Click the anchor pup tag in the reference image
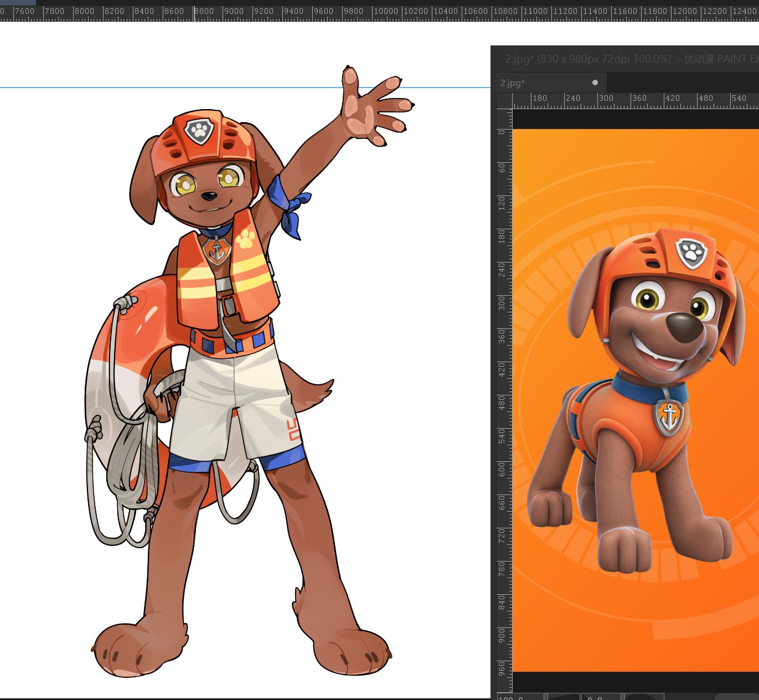The width and height of the screenshot is (759, 700). coord(669,416)
